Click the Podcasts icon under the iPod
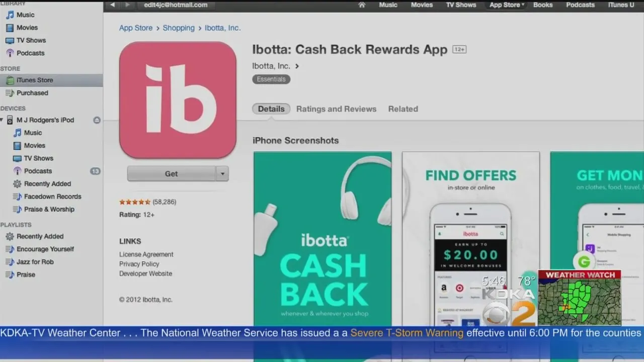 click(18, 171)
